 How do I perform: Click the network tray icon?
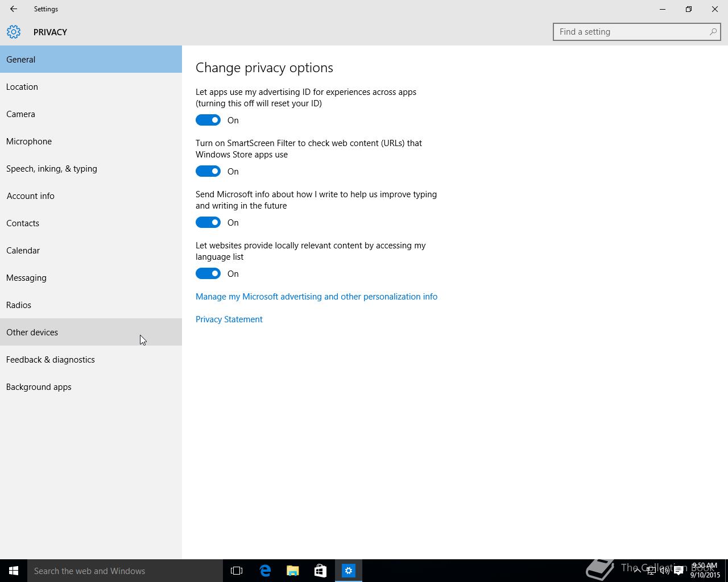pos(651,571)
